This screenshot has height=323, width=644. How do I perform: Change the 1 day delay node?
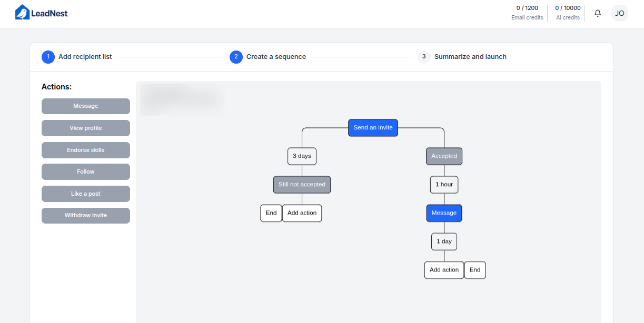click(444, 241)
